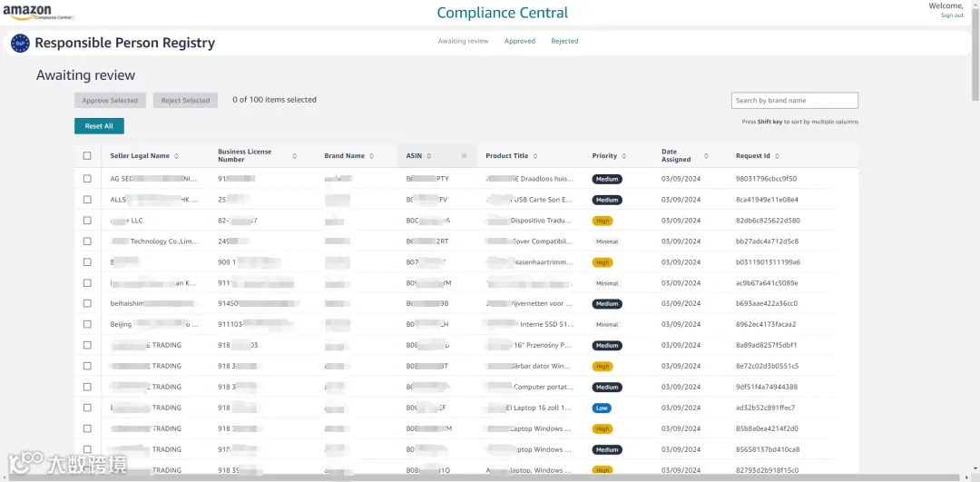Focus the Search by brand name field
This screenshot has height=482, width=980.
(794, 100)
